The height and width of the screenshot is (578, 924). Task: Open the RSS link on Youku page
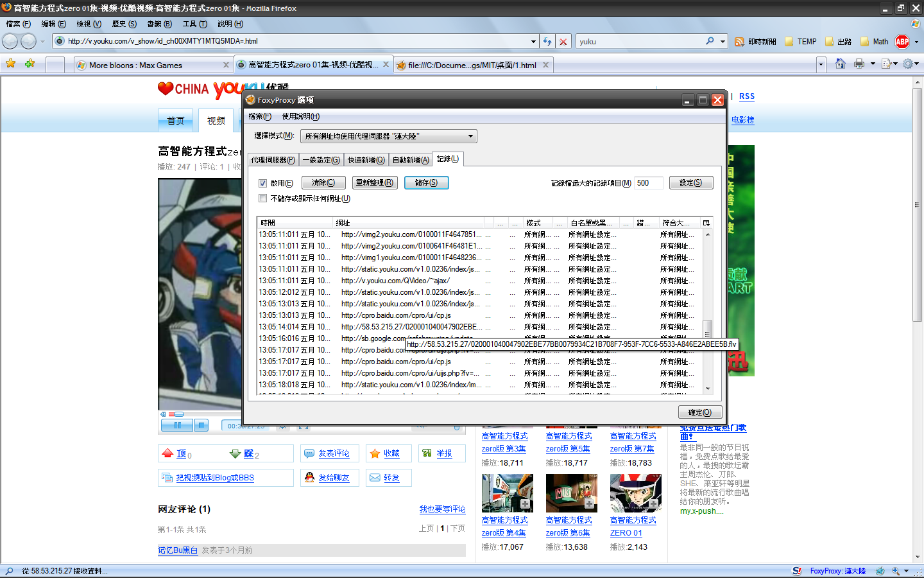click(747, 96)
